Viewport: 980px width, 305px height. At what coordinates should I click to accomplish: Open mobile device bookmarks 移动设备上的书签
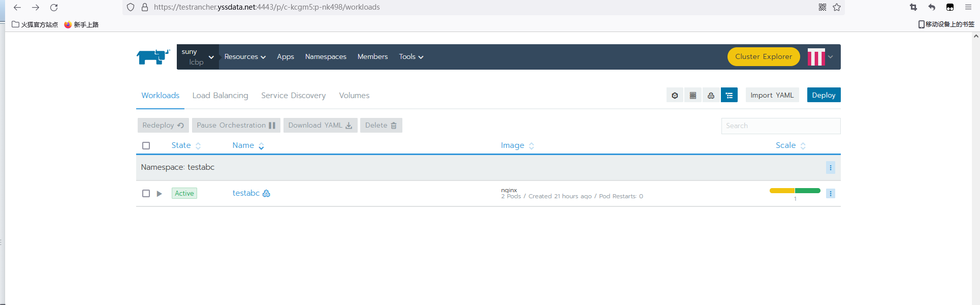pyautogui.click(x=946, y=24)
